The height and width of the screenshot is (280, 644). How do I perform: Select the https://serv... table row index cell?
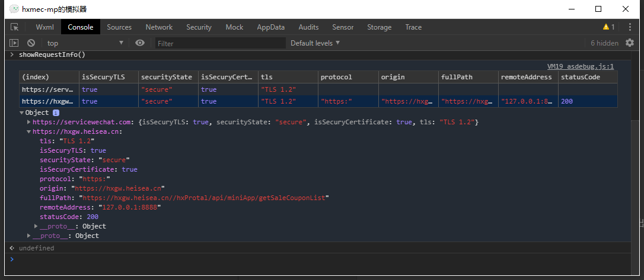point(49,89)
